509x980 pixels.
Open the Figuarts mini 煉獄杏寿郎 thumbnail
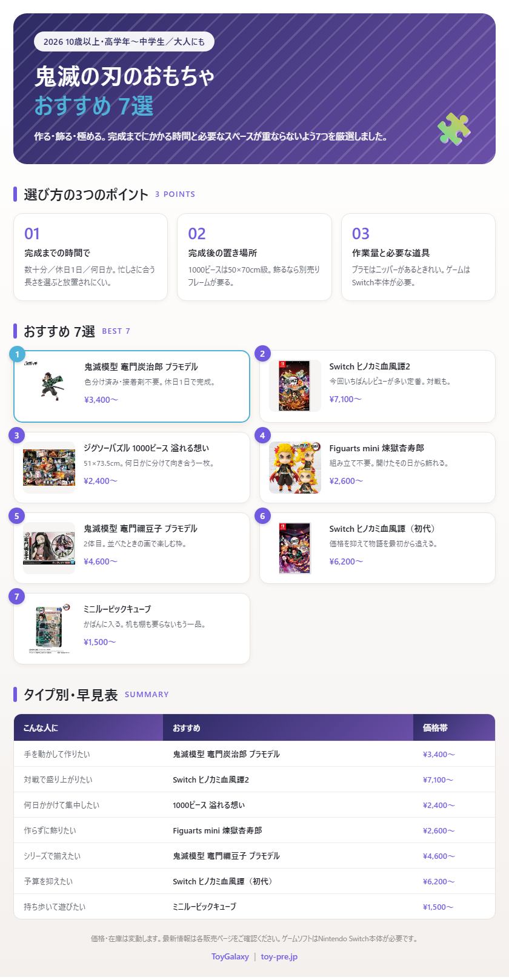coord(295,468)
